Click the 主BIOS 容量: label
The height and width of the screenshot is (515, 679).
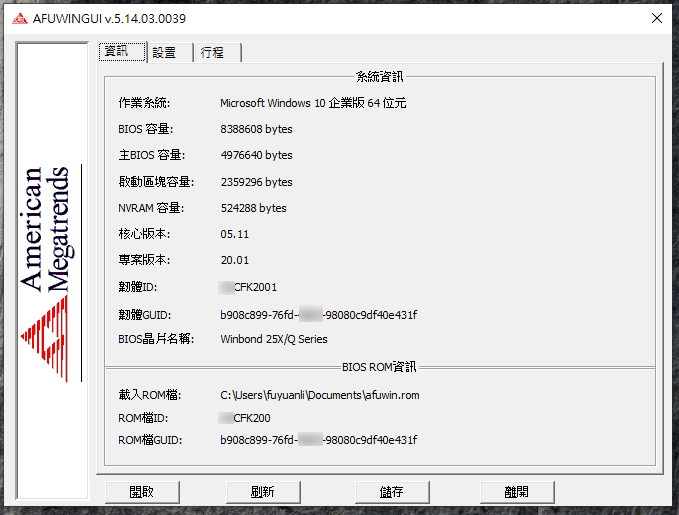pyautogui.click(x=152, y=155)
